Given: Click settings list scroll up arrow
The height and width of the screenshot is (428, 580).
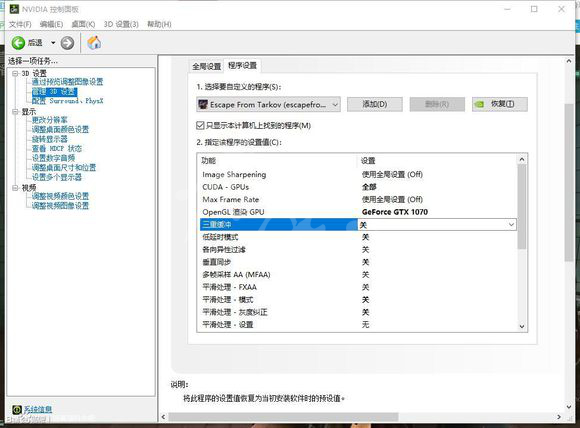Looking at the screenshot, I should click(522, 159).
